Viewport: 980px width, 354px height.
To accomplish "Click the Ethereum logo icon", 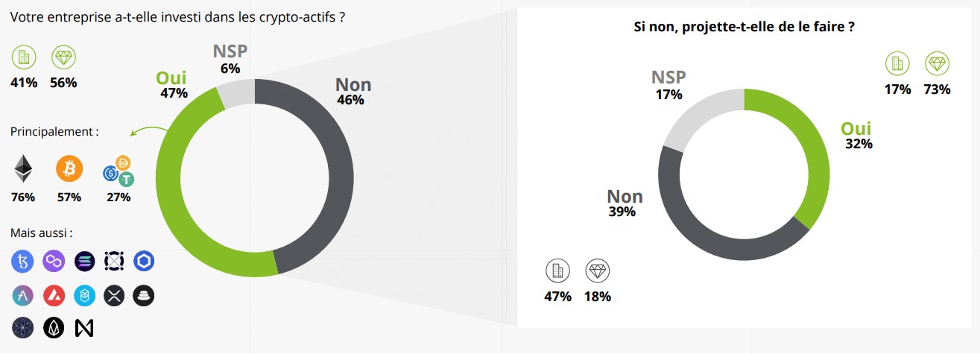I will (23, 169).
